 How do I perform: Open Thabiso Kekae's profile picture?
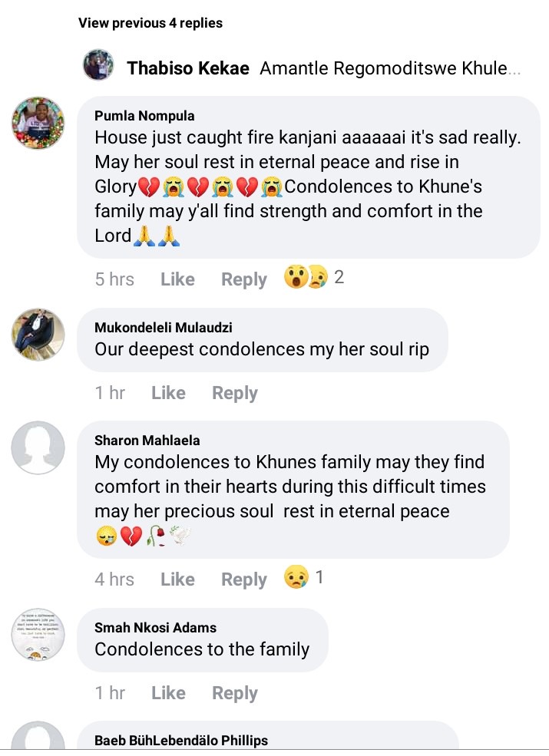pos(98,64)
